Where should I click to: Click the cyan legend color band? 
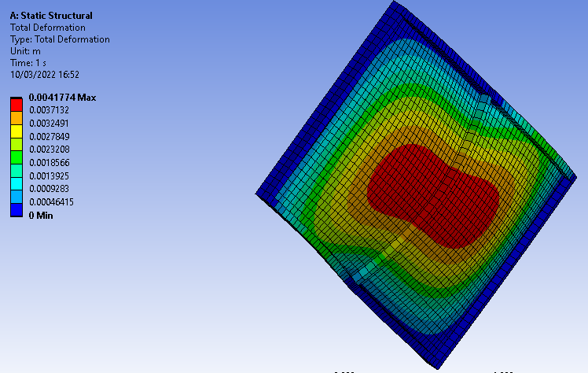17,183
